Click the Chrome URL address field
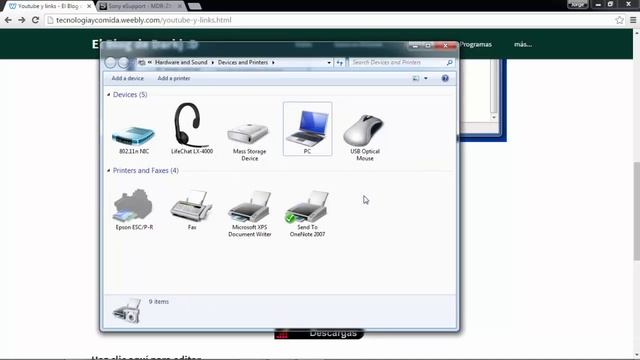This screenshot has width=640, height=360. [x=331, y=20]
